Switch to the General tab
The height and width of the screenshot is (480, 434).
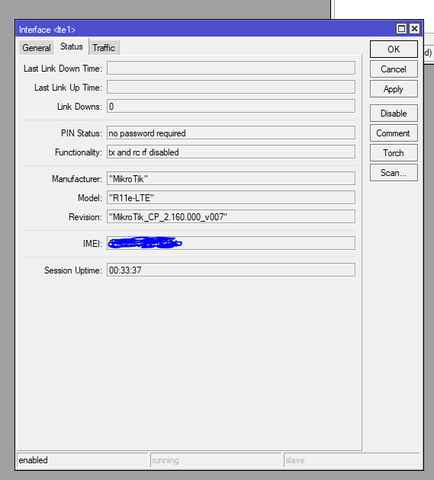click(x=36, y=48)
